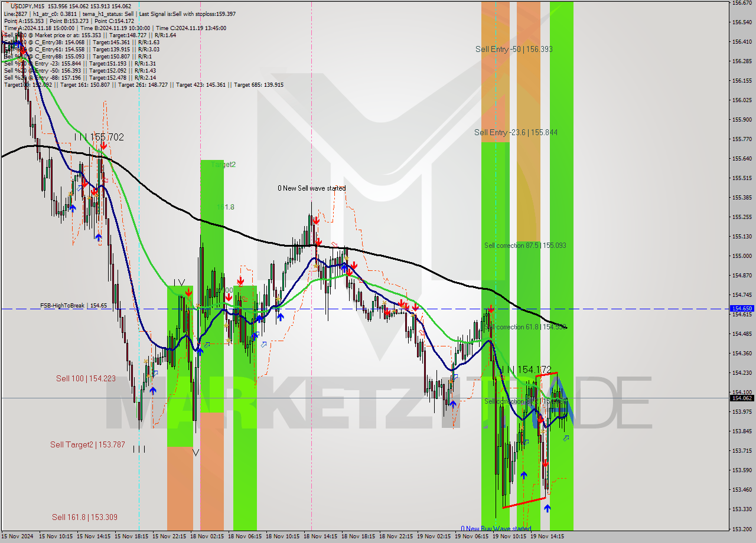Click price axis value 156.540
The image size is (756, 543).
[742, 22]
